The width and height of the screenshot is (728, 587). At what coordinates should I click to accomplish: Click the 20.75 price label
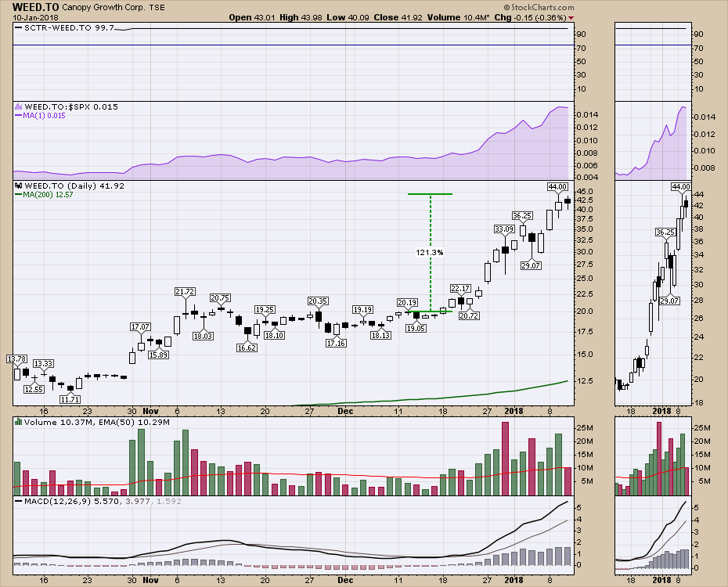(x=220, y=298)
